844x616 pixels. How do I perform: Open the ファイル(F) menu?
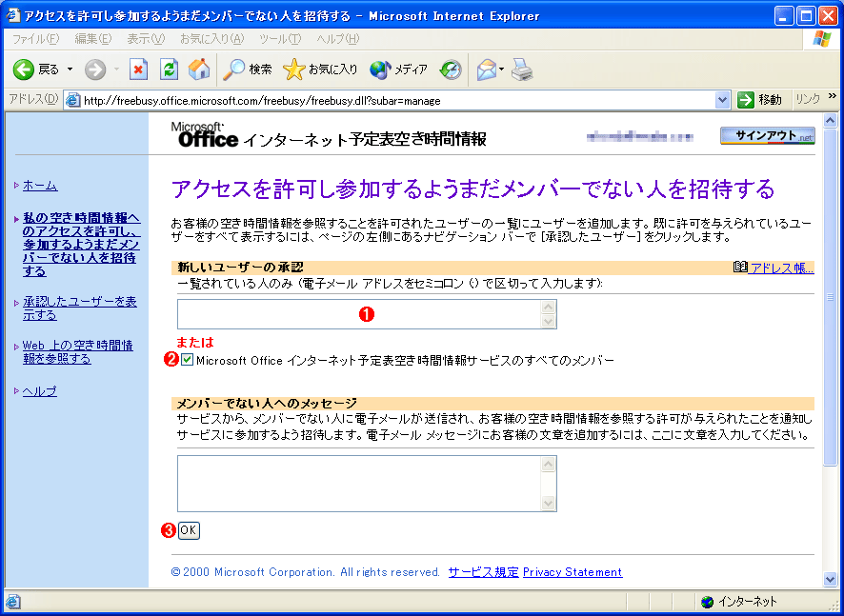coord(35,39)
